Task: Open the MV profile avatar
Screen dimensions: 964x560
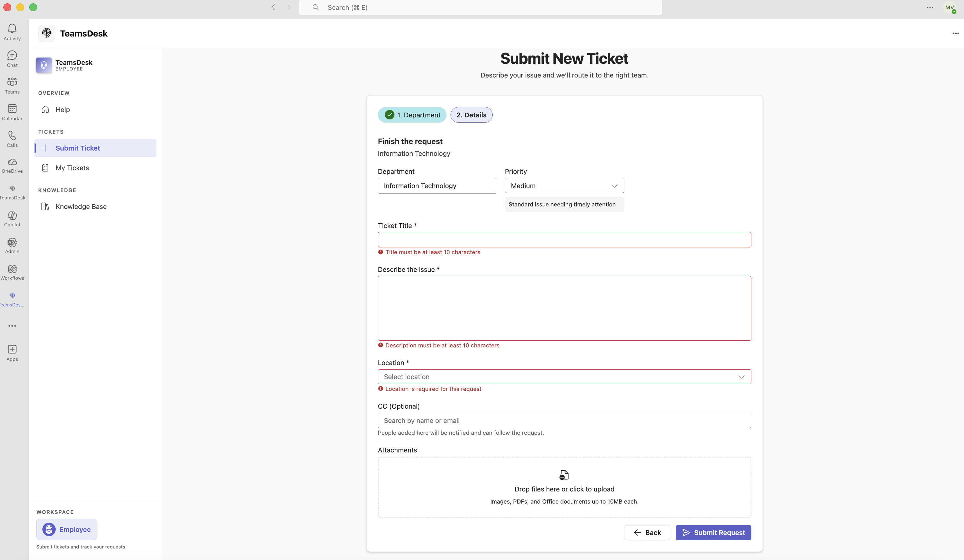Action: tap(950, 8)
